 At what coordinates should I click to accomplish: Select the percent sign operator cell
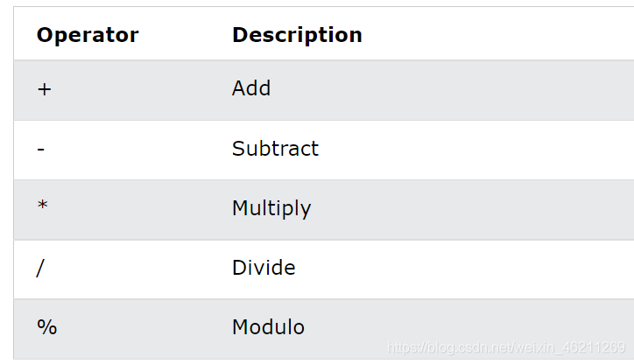pos(46,327)
